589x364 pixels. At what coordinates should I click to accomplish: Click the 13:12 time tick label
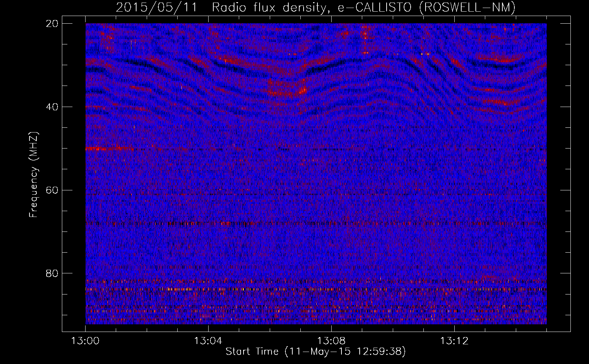pos(454,341)
